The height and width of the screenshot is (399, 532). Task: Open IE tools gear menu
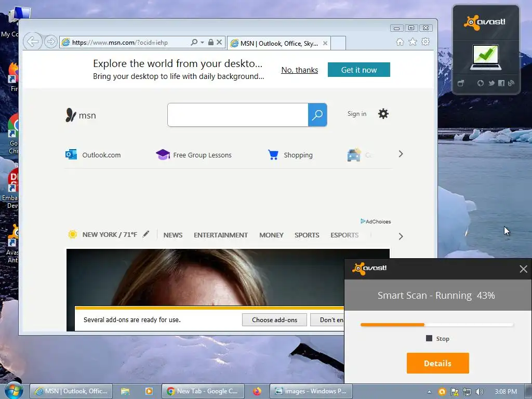click(x=425, y=42)
